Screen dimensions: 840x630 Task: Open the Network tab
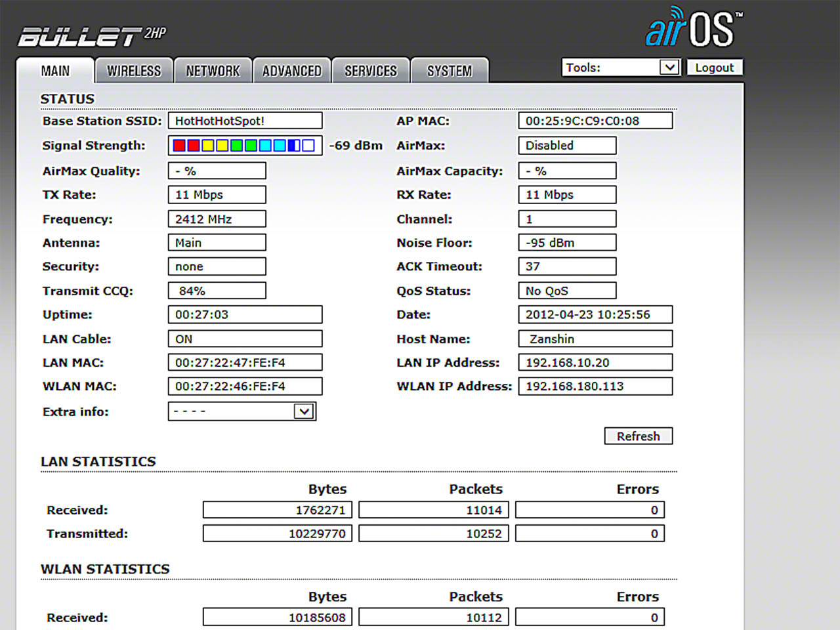pos(213,71)
